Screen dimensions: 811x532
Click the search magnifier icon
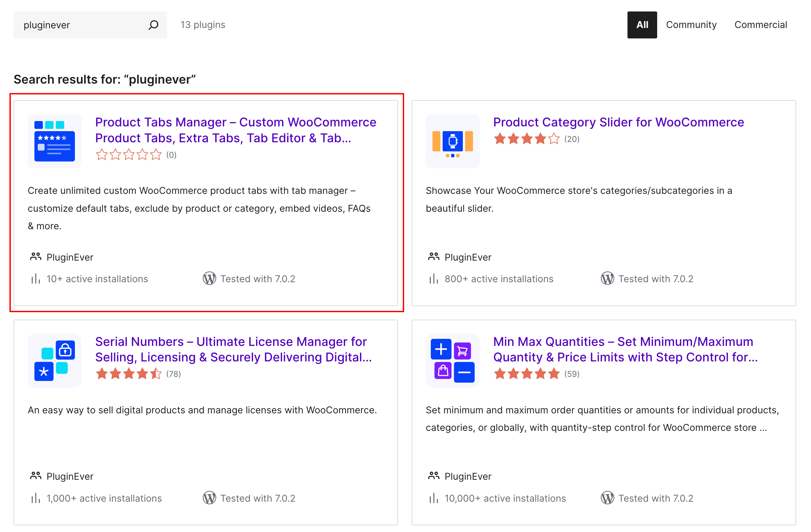[153, 25]
